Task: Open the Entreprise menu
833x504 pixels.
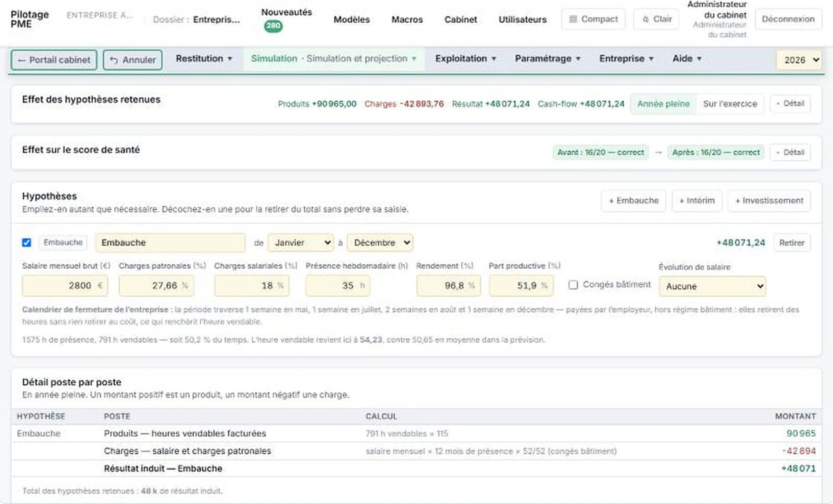Action: click(x=626, y=58)
